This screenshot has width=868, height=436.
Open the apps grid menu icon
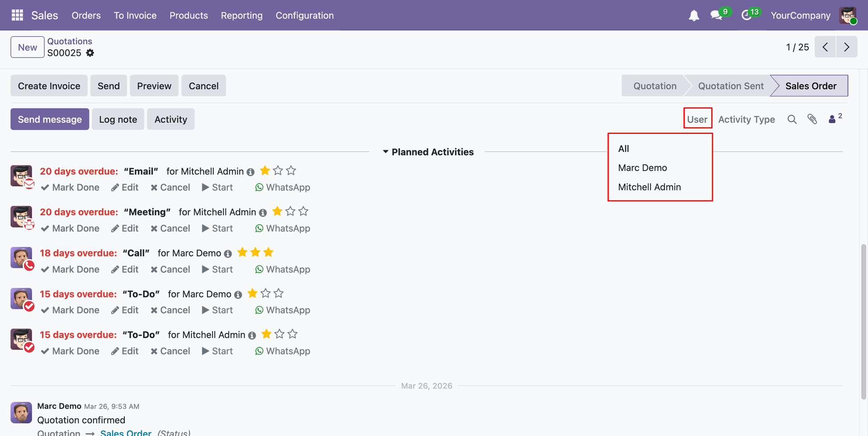tap(17, 15)
